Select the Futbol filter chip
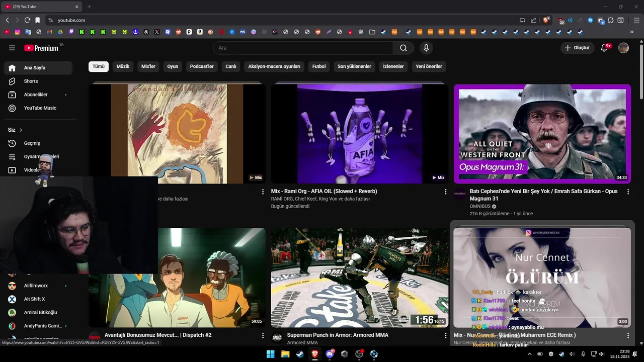The width and height of the screenshot is (644, 362). coord(319,66)
